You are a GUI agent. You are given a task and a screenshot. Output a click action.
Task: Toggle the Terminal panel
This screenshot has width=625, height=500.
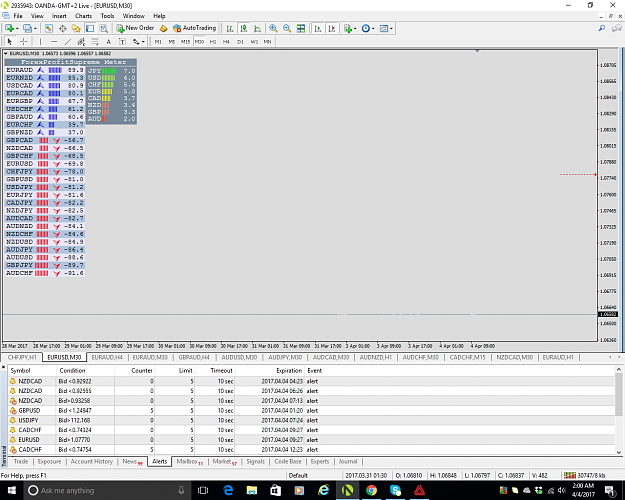90,28
